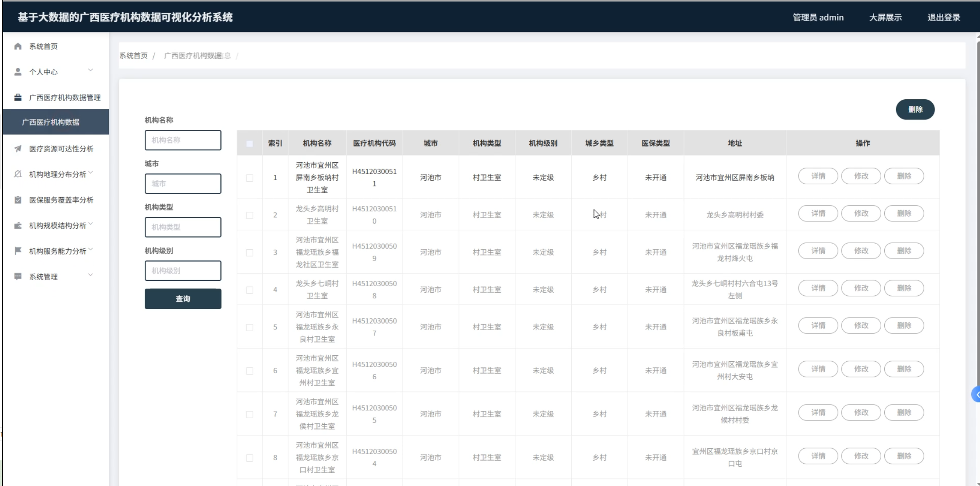The width and height of the screenshot is (980, 486).
Task: Click the paper-plane icon beside 医疗资源可达性分析
Action: [x=18, y=149]
